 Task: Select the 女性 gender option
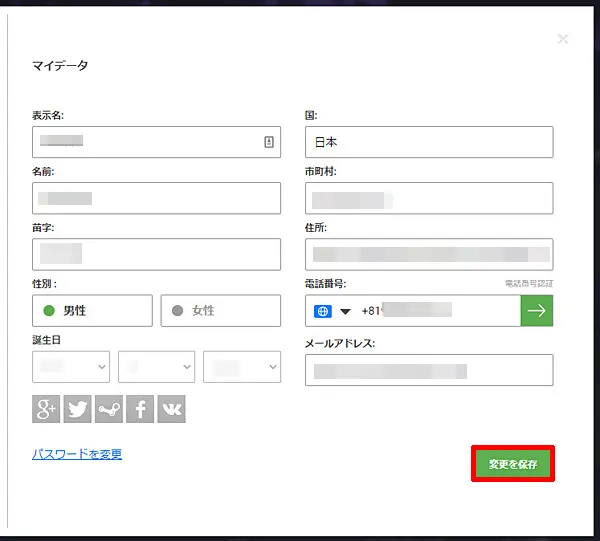pyautogui.click(x=221, y=310)
